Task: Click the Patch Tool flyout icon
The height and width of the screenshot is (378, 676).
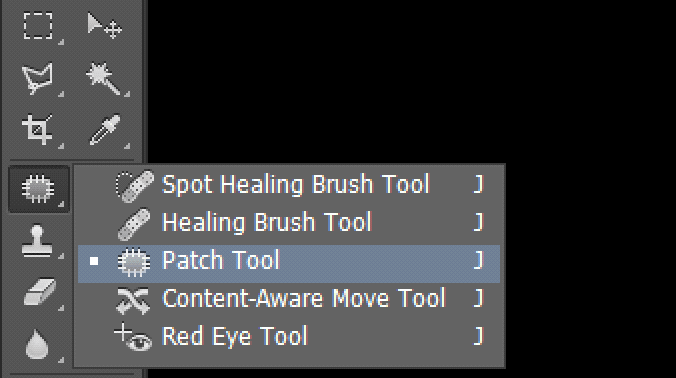Action: click(134, 262)
